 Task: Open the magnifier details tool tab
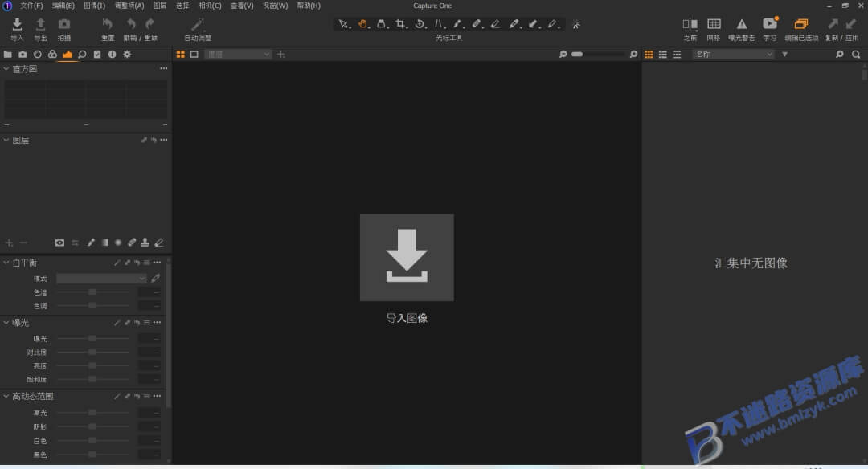click(x=82, y=54)
